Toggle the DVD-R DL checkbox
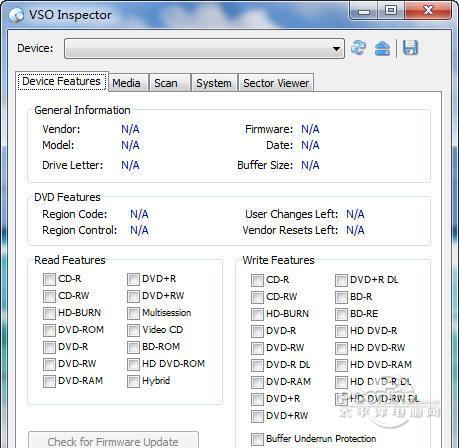Screen dimensions: 459x448 point(257,365)
